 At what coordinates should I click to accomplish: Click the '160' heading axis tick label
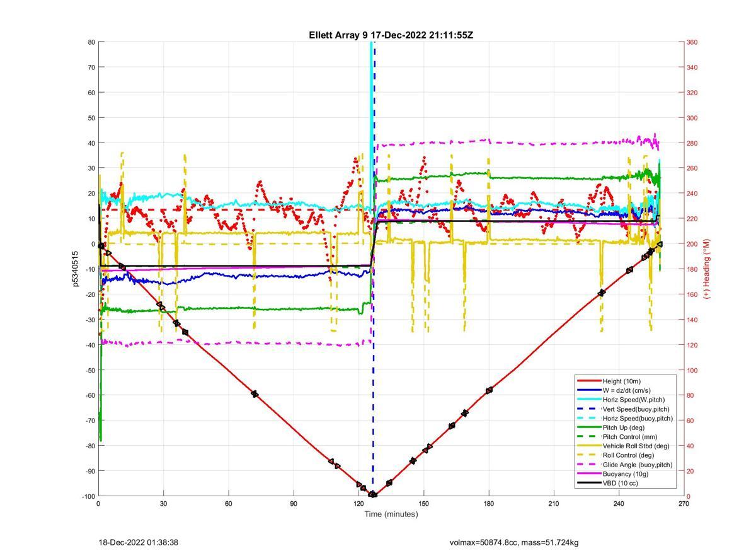(x=692, y=294)
